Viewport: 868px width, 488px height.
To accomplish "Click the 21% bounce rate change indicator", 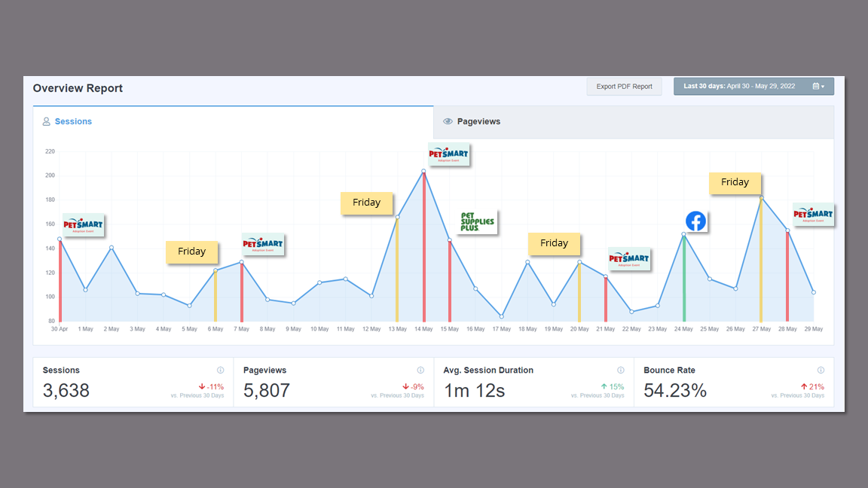I will 813,387.
